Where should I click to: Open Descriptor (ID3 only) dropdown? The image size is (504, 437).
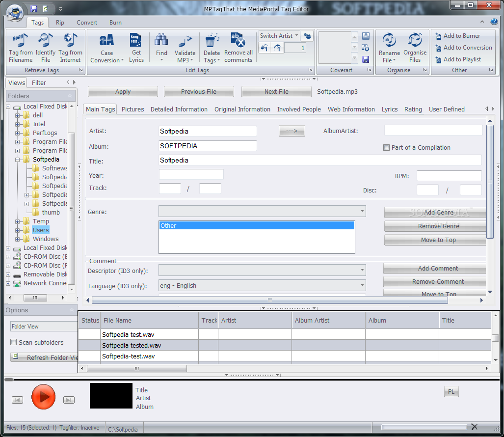pos(362,270)
